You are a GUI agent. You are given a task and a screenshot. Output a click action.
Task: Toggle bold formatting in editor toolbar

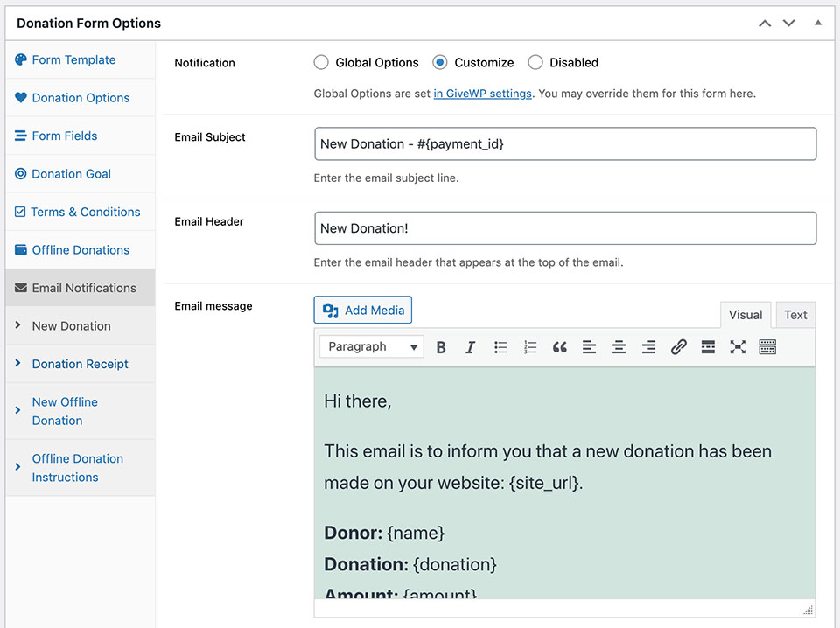(441, 347)
